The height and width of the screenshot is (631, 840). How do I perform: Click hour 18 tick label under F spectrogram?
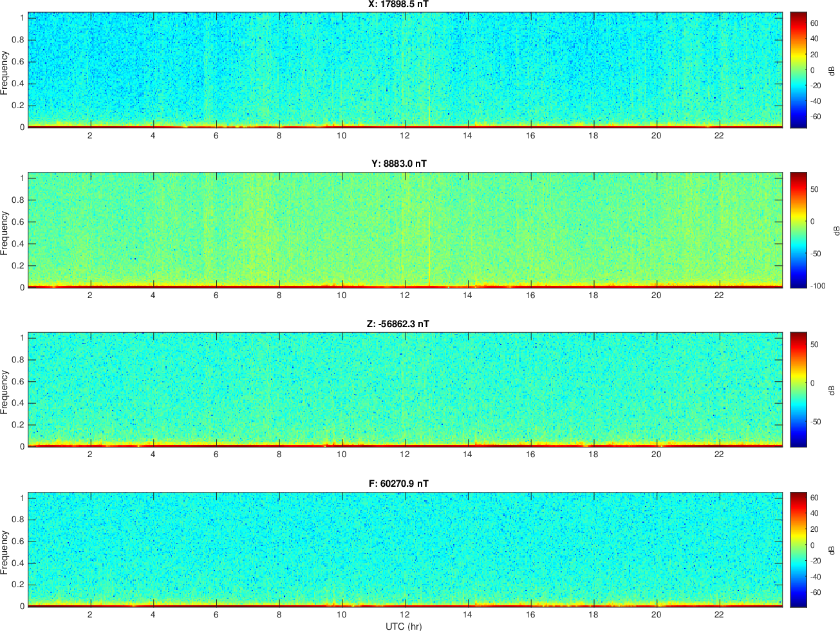(593, 615)
